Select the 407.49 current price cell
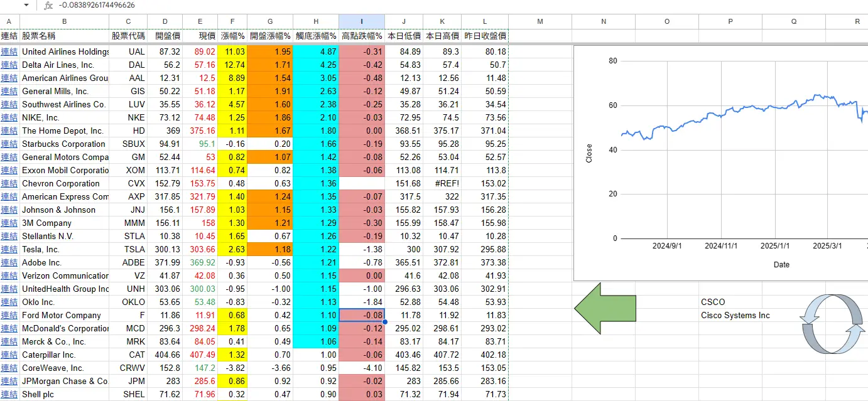The height and width of the screenshot is (401, 868). (x=200, y=355)
